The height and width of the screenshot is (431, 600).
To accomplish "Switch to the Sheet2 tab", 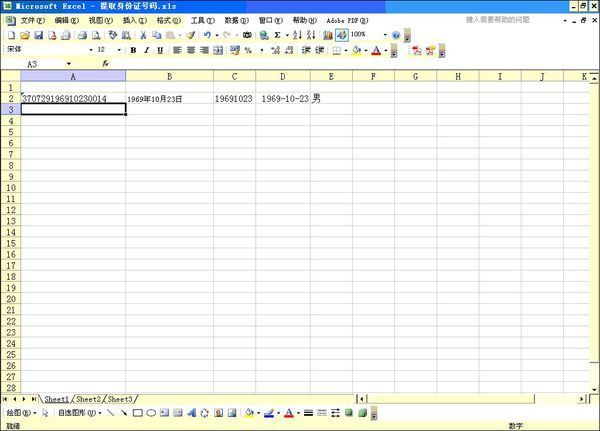I will coord(88,399).
